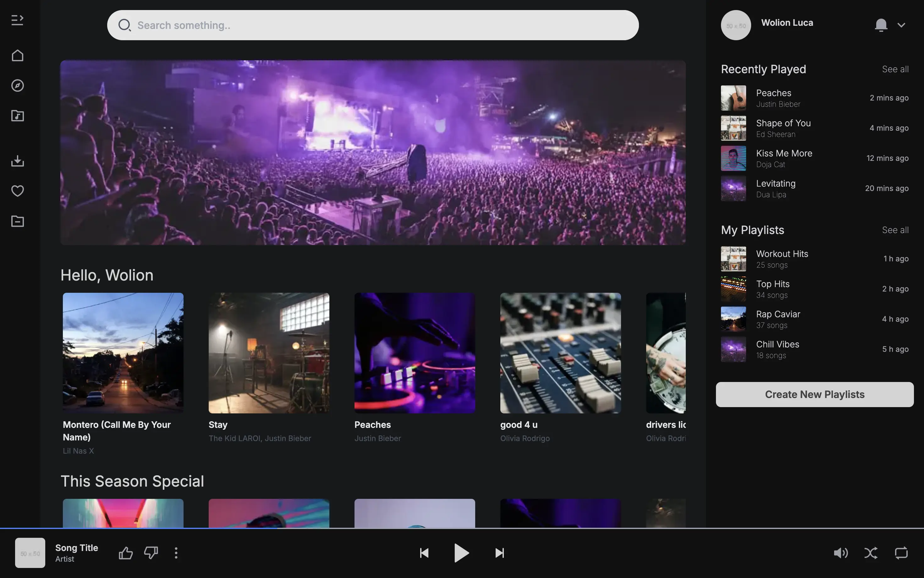Click the Wolion Luca user name

pyautogui.click(x=787, y=23)
